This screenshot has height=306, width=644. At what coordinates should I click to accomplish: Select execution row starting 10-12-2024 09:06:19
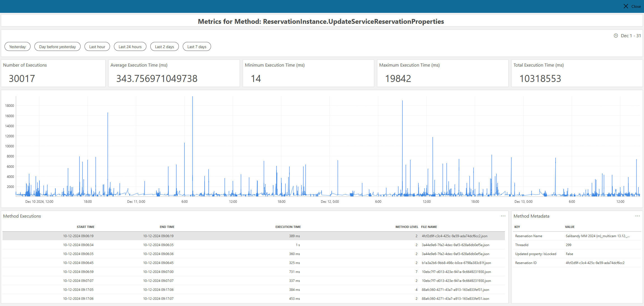(254, 236)
